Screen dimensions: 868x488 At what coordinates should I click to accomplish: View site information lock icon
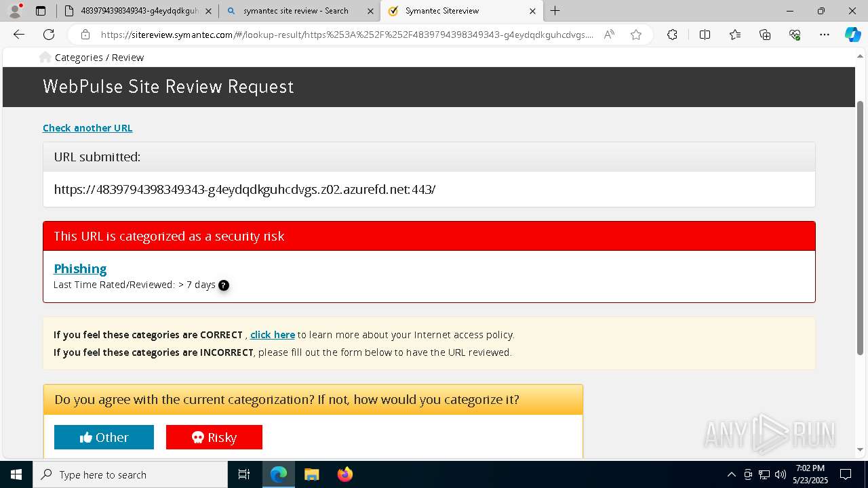tap(85, 35)
